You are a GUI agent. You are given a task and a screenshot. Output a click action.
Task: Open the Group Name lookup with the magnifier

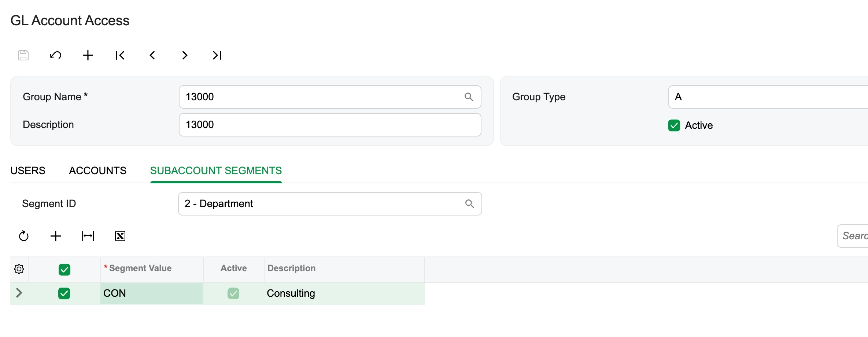[x=469, y=97]
